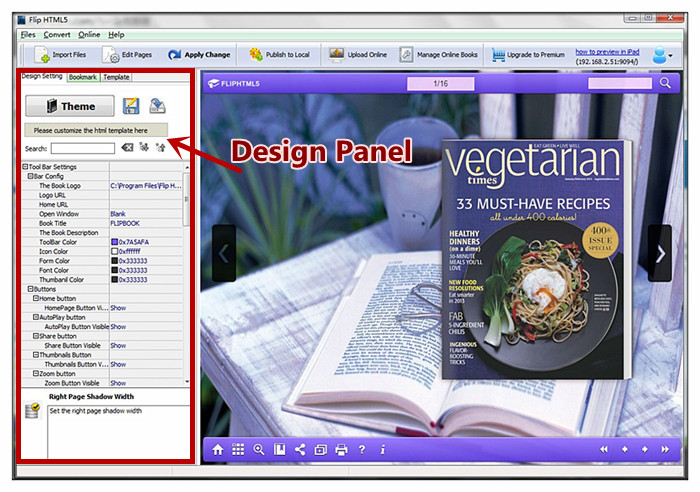Click the settings tree scrollbar down arrow

pyautogui.click(x=187, y=382)
